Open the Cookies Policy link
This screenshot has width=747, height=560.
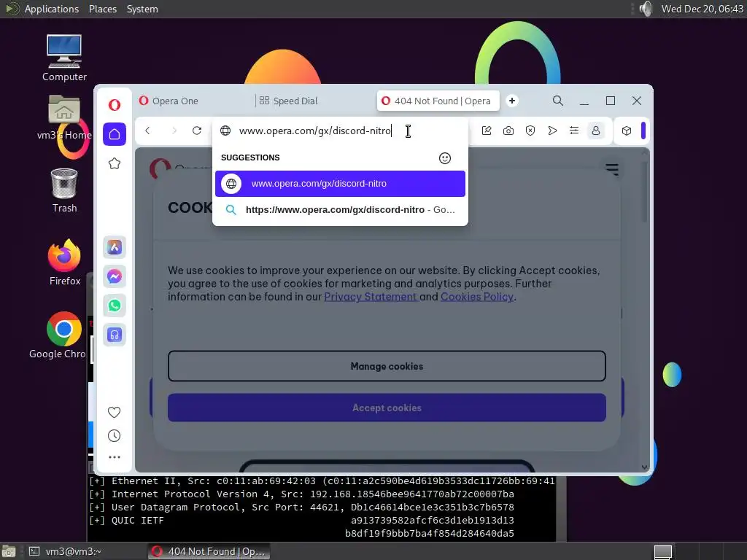click(477, 297)
